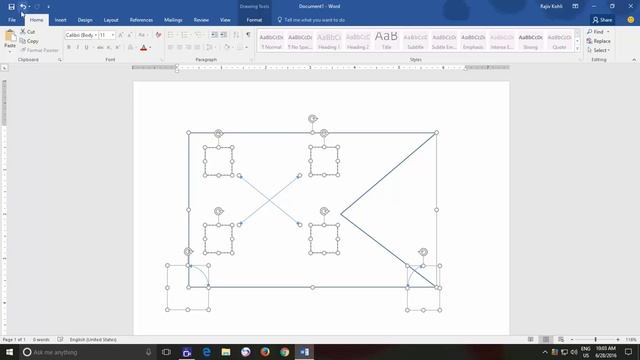
Task: Expand the Styles gallery
Action: point(577,49)
